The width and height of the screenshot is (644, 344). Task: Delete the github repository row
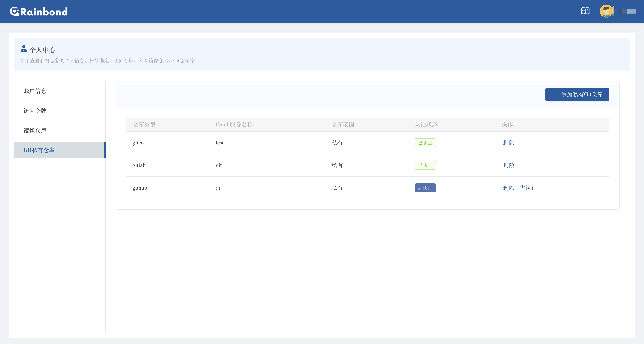pos(508,188)
